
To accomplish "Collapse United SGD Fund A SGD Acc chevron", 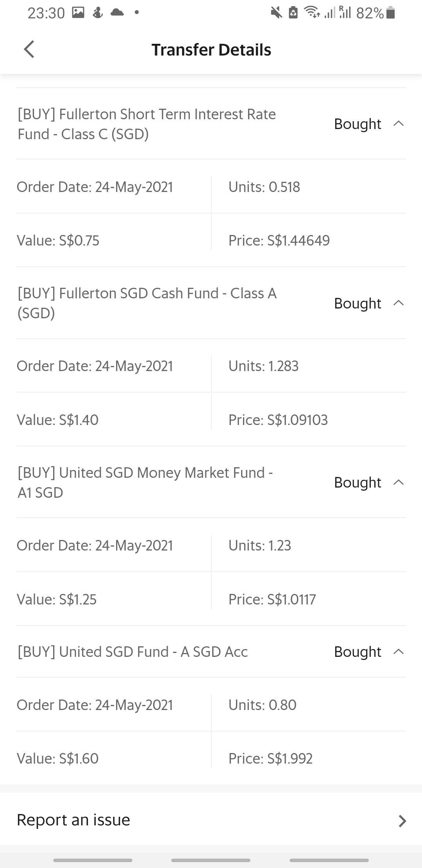I will 398,651.
